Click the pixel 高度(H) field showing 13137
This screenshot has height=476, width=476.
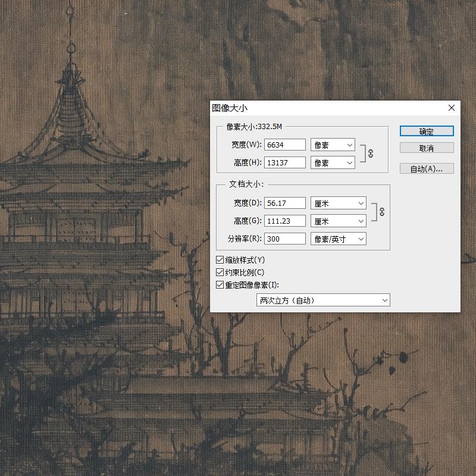click(285, 162)
